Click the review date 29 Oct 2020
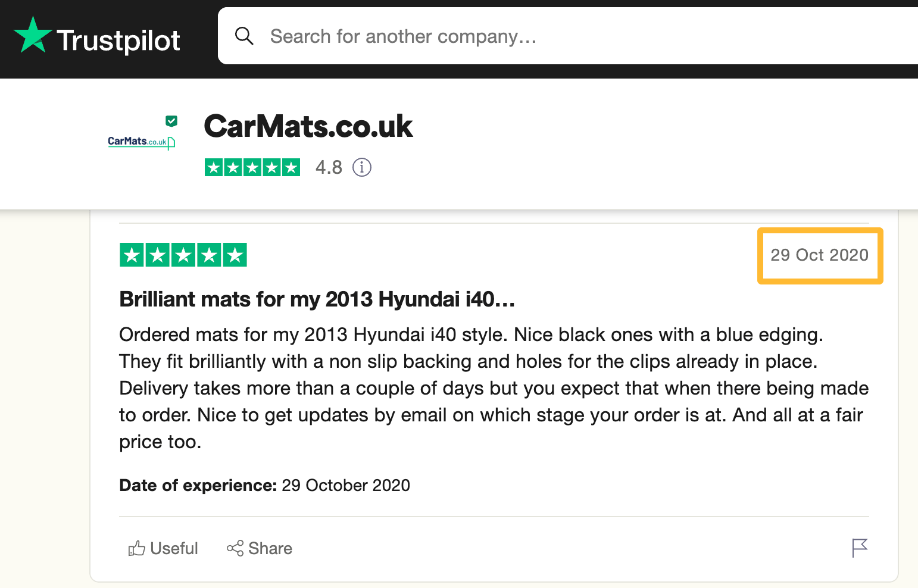Viewport: 918px width, 588px height. tap(819, 255)
